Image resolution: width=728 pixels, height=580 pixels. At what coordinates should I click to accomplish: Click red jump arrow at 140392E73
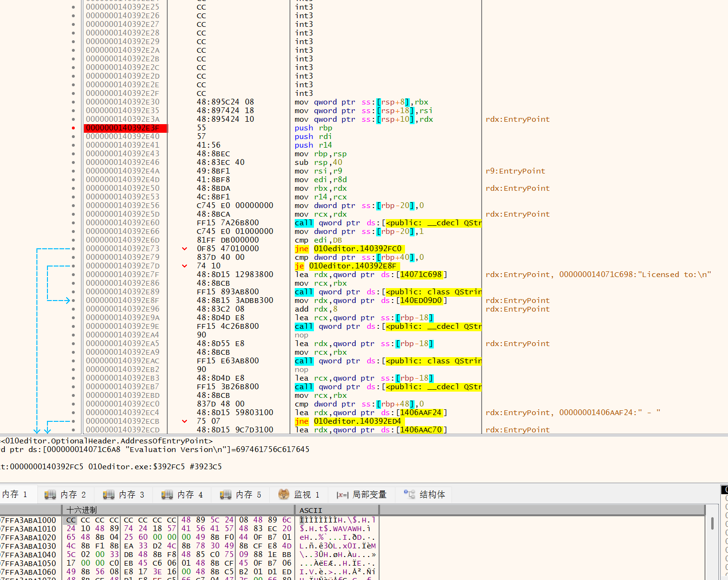pos(185,249)
